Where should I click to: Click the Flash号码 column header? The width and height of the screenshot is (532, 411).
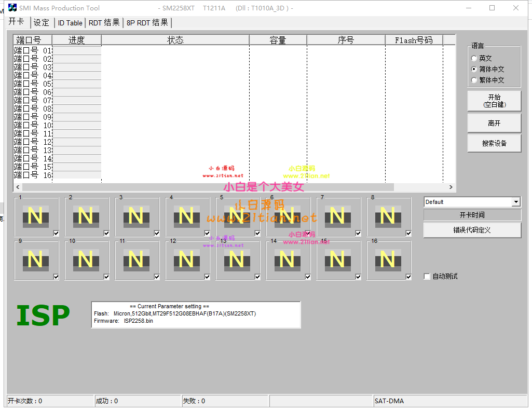pyautogui.click(x=414, y=40)
